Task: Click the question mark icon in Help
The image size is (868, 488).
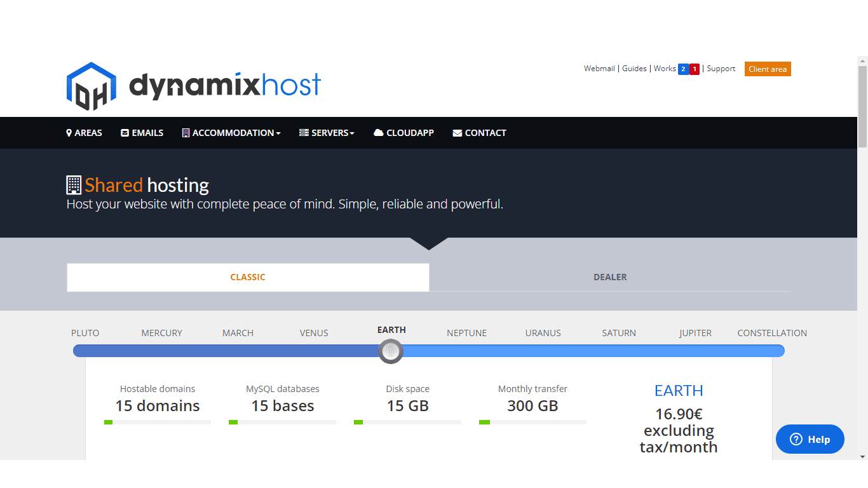Action: 796,439
